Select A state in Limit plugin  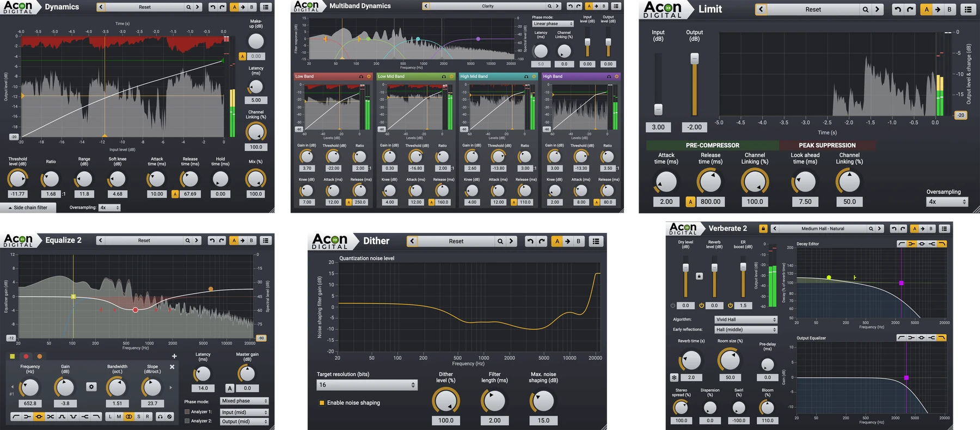927,9
